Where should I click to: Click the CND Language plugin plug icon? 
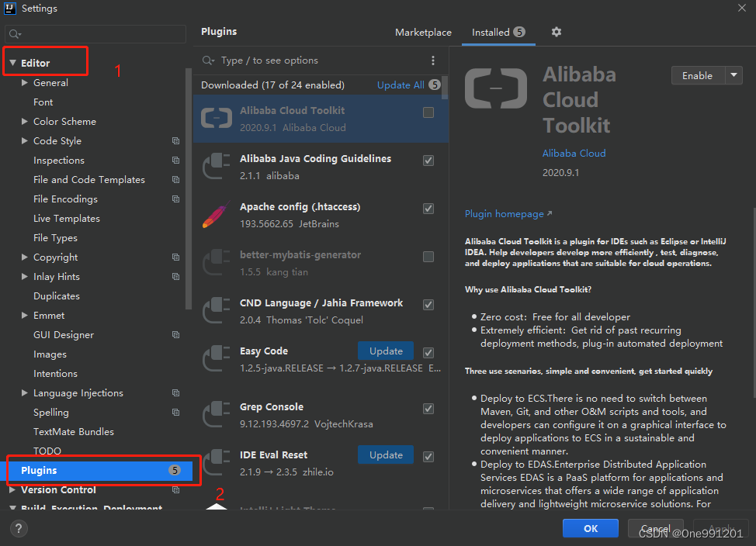tap(216, 311)
